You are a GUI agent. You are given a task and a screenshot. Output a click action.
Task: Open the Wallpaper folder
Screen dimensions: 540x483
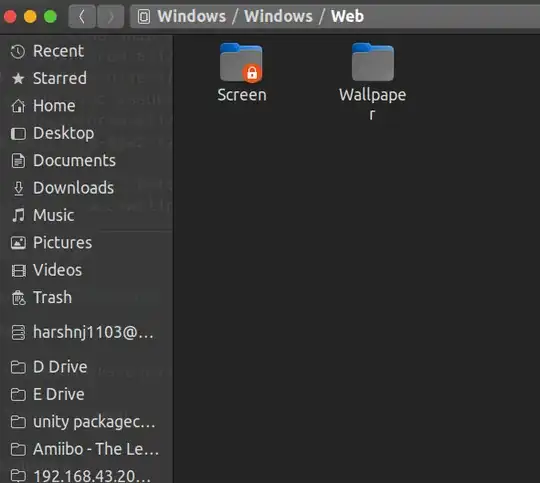373,62
